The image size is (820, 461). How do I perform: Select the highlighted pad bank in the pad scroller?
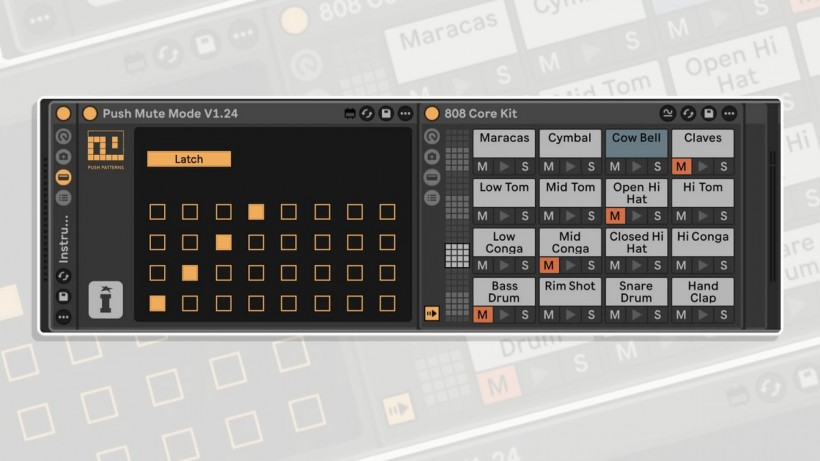click(x=457, y=256)
